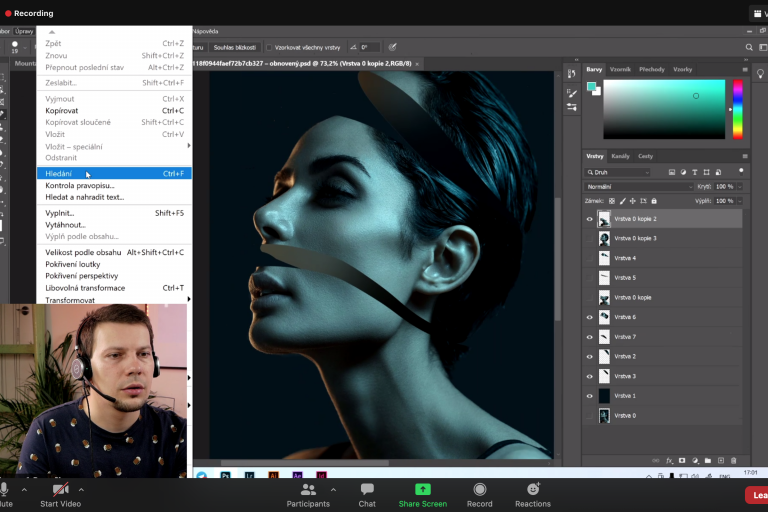Viewport: 768px width, 512px height.
Task: Click the new adjustment layer icon
Action: [694, 460]
